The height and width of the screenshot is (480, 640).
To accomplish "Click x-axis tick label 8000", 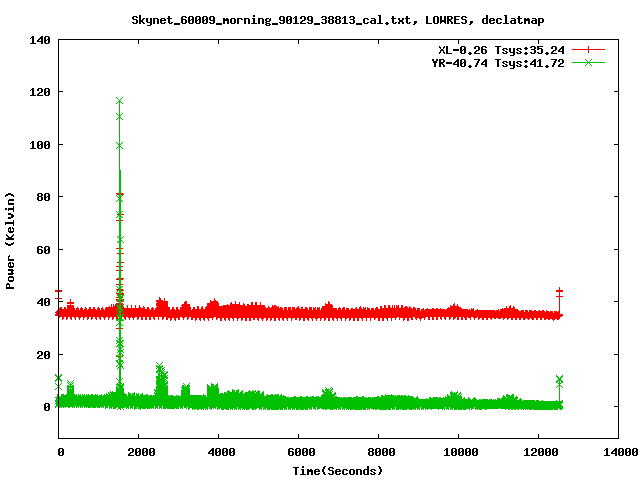I will 381,452.
